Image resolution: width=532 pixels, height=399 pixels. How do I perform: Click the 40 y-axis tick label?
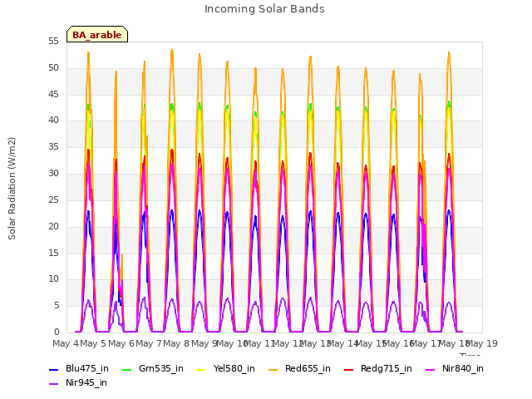tap(53, 120)
